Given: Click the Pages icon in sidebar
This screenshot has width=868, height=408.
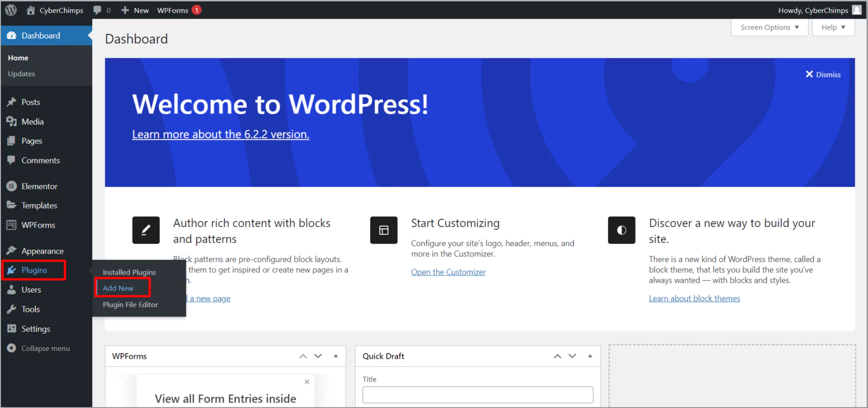Looking at the screenshot, I should [x=11, y=141].
